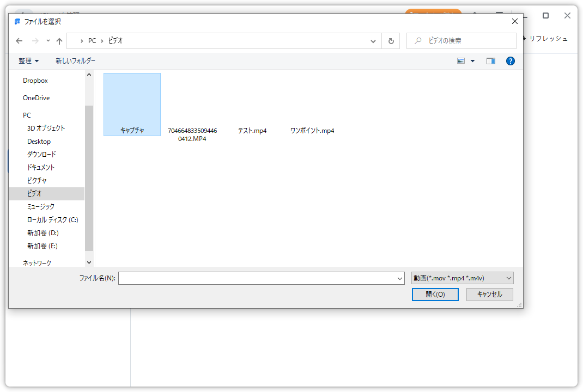583x392 pixels.
Task: Click the up-one-level arrow icon
Action: 59,41
